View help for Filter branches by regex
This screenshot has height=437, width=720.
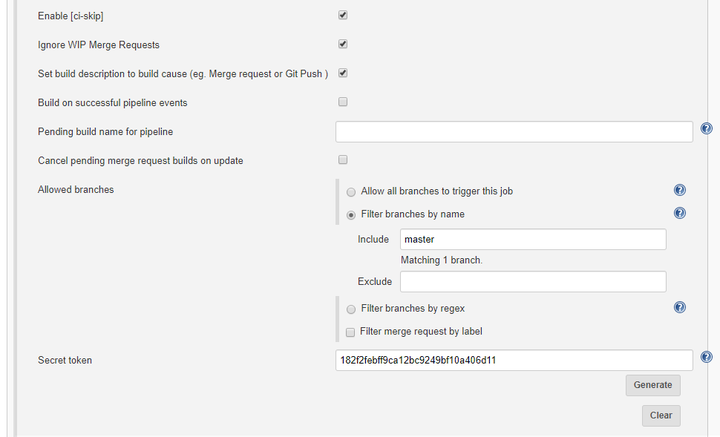[x=680, y=308]
